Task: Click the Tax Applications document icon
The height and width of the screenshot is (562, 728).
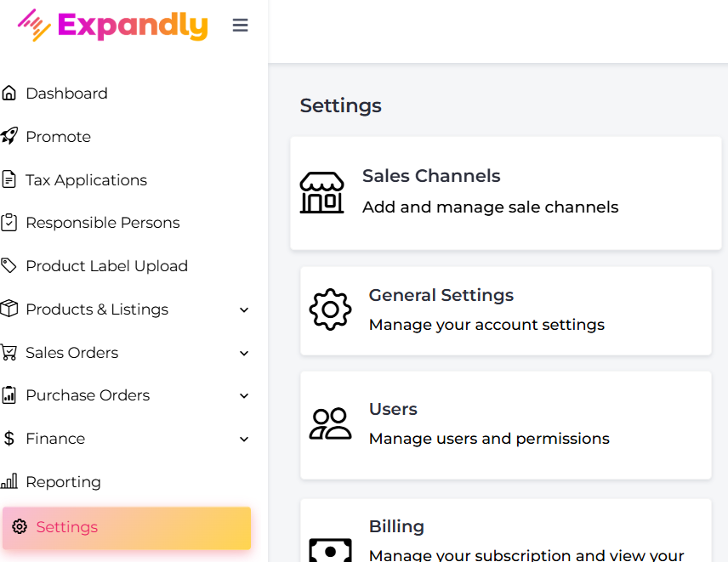Action: 9,179
